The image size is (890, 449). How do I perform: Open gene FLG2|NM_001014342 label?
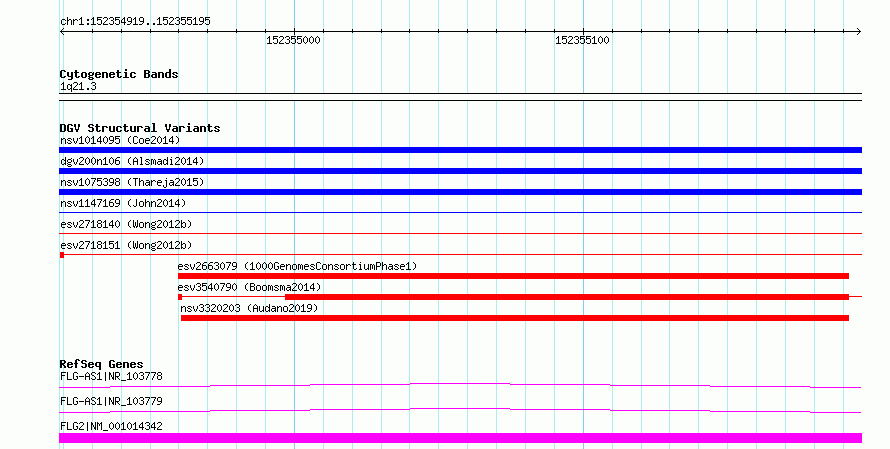click(x=111, y=426)
